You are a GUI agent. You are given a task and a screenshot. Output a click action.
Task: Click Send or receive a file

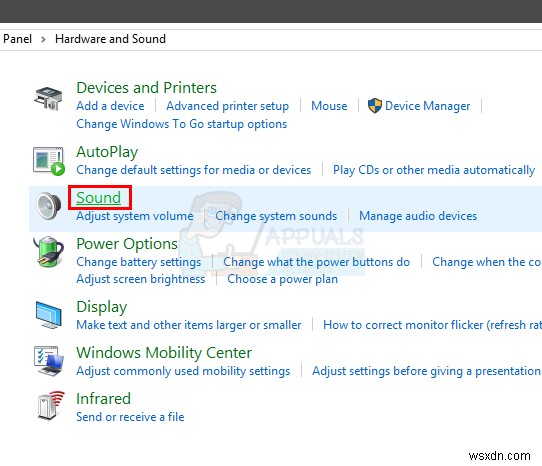(130, 417)
